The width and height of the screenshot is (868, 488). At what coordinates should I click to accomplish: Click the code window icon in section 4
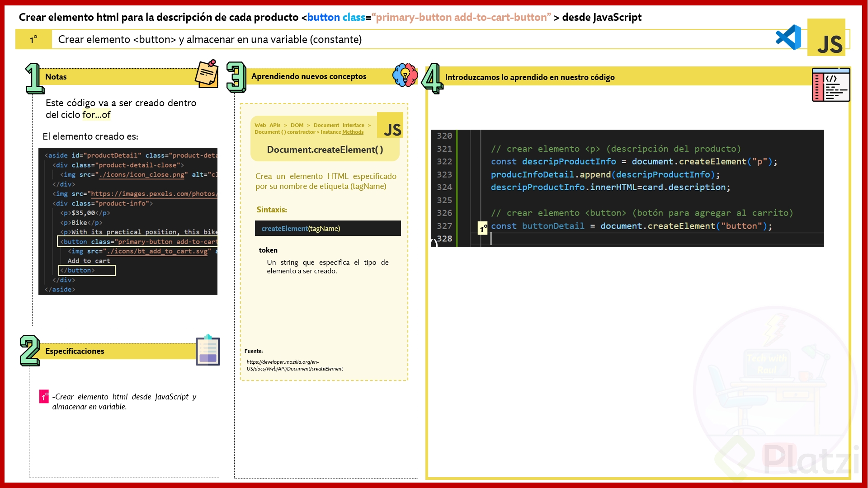coord(831,84)
